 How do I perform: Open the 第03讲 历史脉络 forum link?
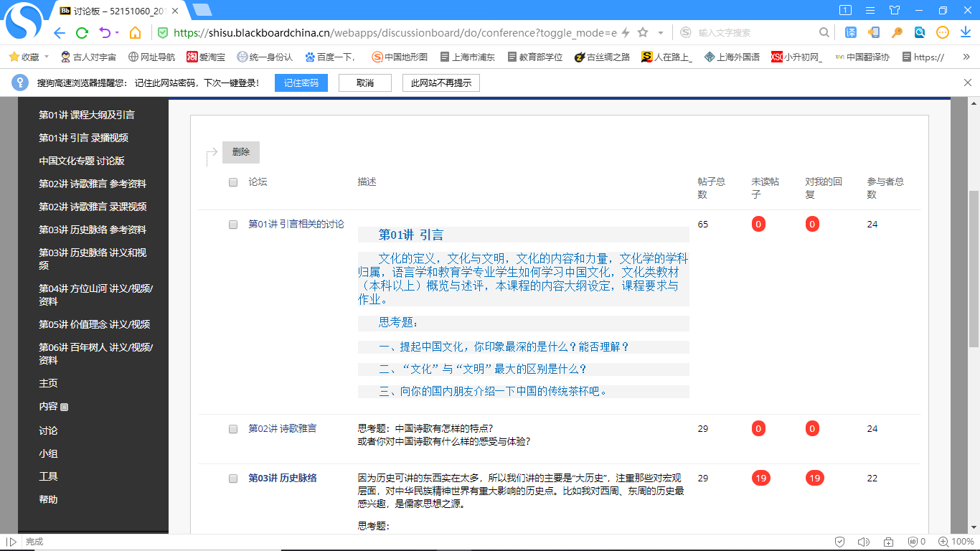click(282, 478)
